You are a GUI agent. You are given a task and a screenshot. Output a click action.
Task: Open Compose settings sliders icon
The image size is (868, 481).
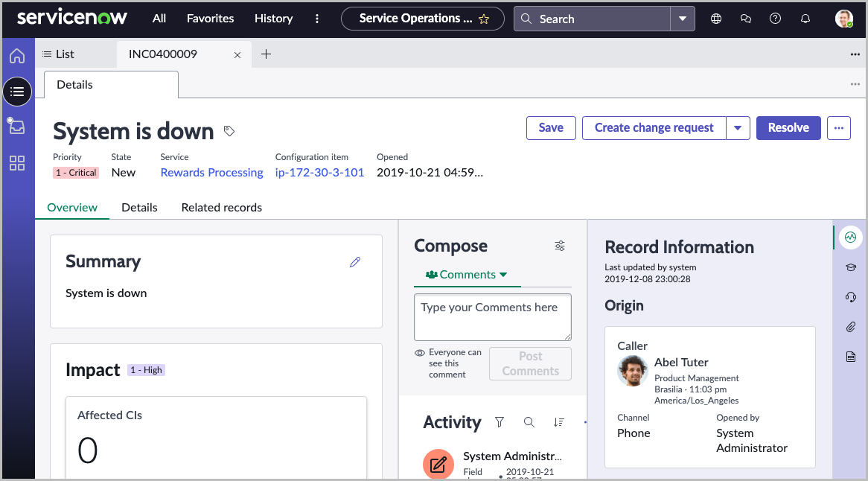560,246
